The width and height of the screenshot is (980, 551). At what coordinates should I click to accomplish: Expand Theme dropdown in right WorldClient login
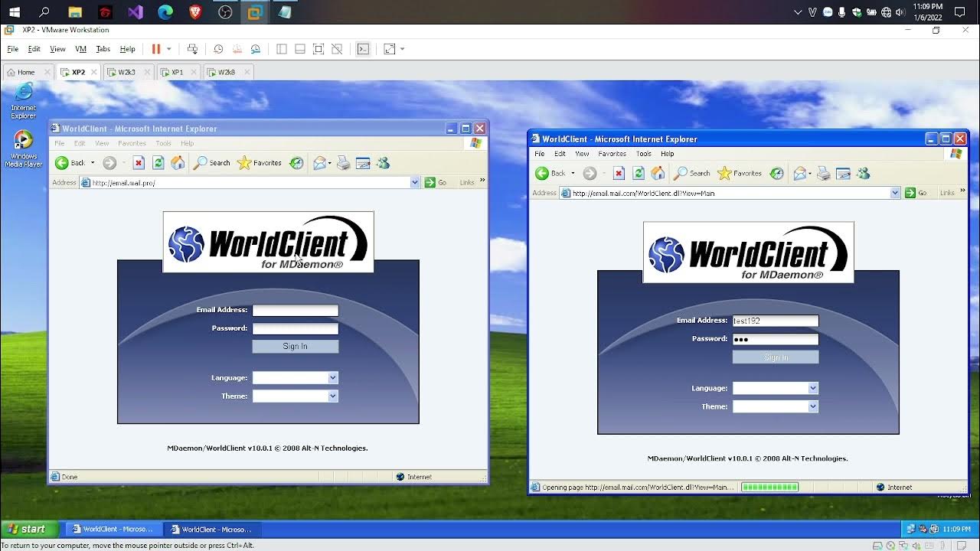click(x=813, y=407)
